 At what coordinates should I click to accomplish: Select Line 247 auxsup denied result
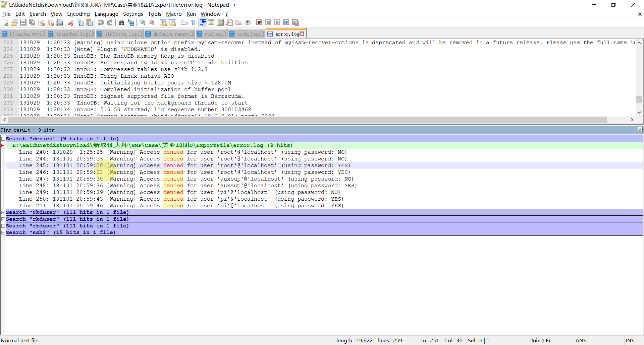(324, 179)
